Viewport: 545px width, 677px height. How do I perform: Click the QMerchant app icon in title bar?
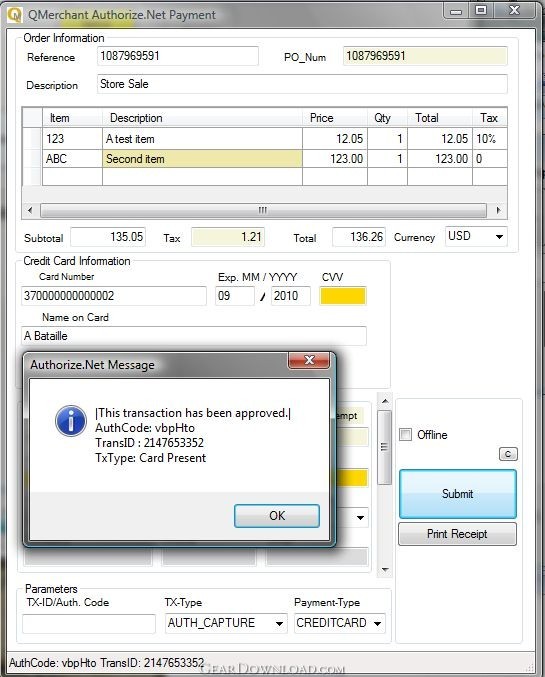coord(14,15)
